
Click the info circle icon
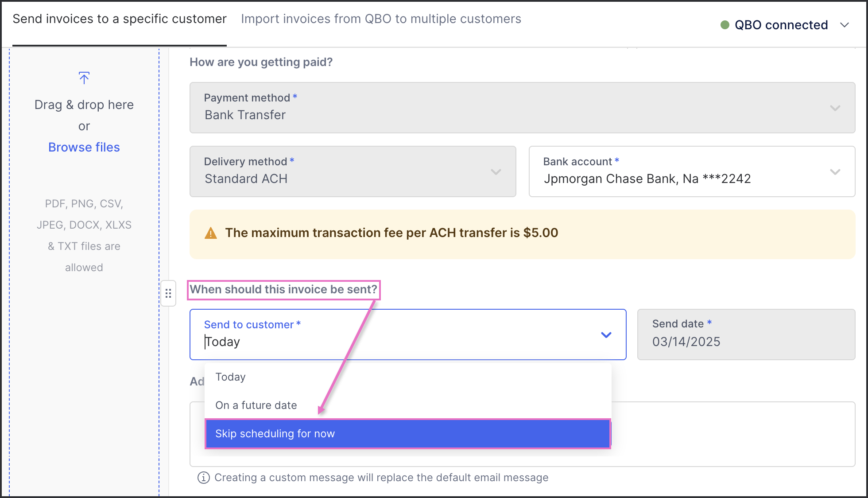[204, 478]
